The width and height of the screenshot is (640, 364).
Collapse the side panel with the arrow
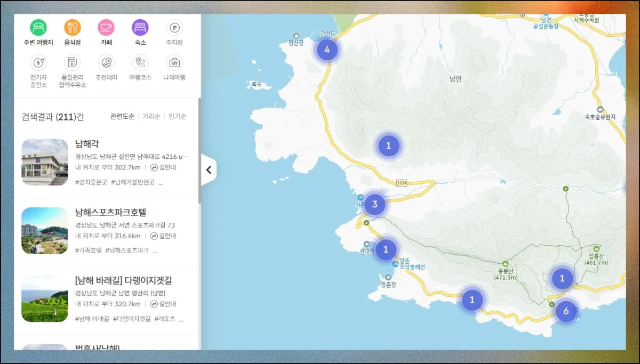click(209, 170)
